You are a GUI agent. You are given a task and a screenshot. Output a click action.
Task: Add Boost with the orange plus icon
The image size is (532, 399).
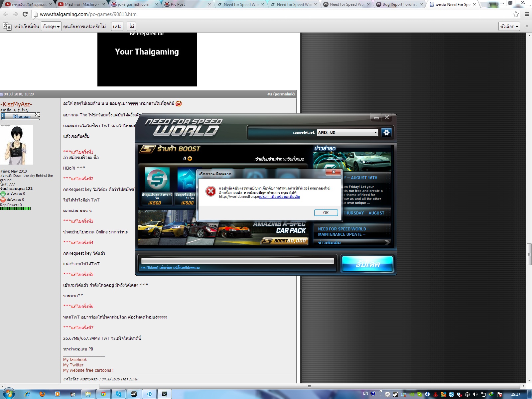click(x=190, y=159)
